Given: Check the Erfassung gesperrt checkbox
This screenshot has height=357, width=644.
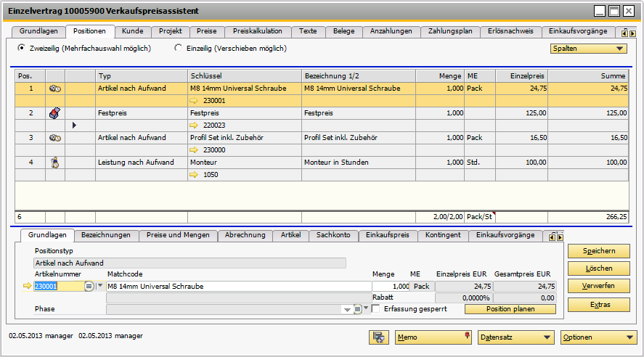Looking at the screenshot, I should pyautogui.click(x=376, y=308).
